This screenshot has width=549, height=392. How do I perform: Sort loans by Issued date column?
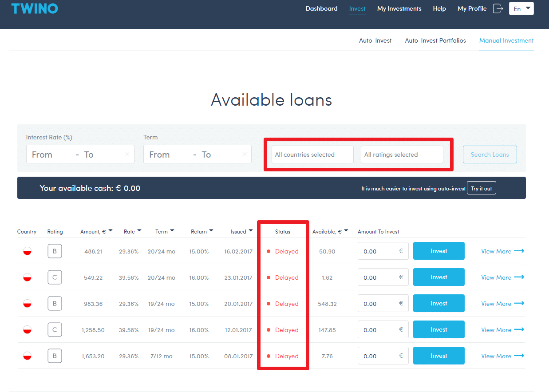coord(242,231)
